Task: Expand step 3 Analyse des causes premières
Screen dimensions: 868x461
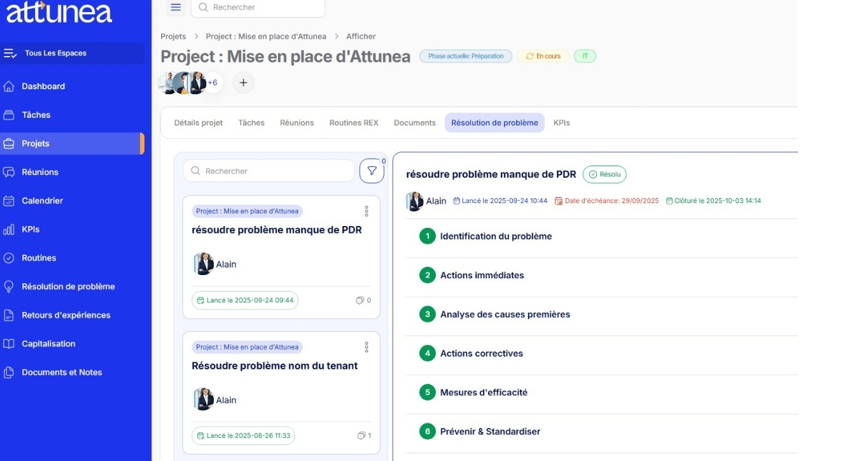Action: click(x=505, y=315)
